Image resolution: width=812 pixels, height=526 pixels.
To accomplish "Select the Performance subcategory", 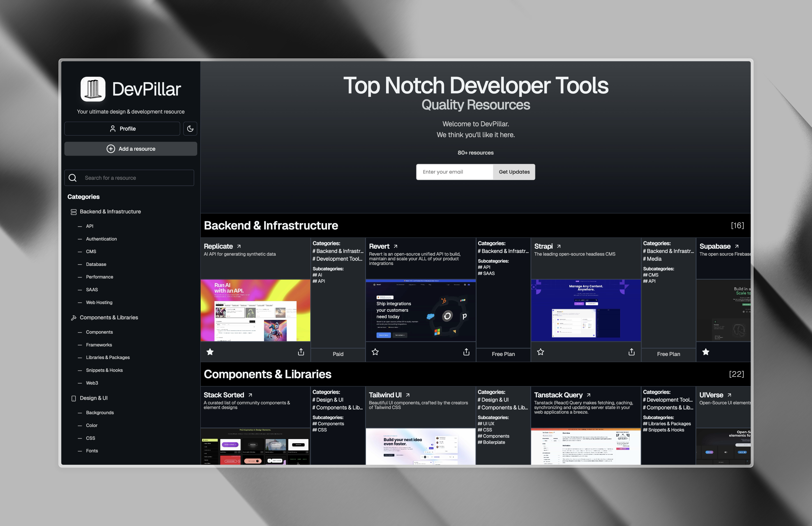I will tap(100, 277).
